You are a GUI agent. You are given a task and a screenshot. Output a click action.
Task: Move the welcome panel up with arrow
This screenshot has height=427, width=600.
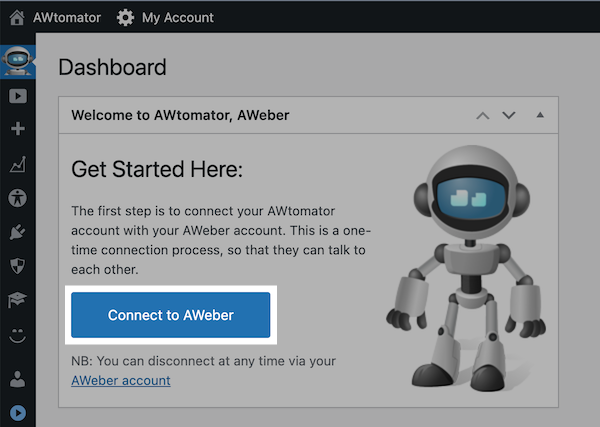click(x=483, y=115)
